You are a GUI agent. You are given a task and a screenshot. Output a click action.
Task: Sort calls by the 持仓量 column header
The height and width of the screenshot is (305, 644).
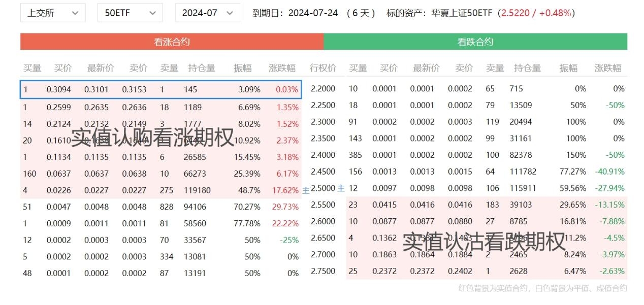[x=202, y=67]
